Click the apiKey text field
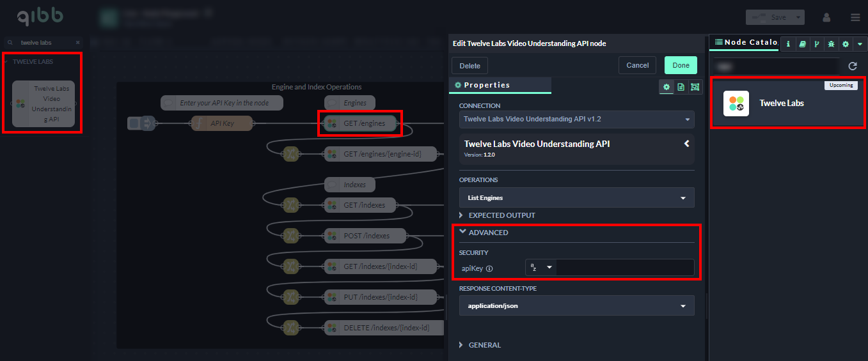The image size is (868, 361). pos(624,268)
